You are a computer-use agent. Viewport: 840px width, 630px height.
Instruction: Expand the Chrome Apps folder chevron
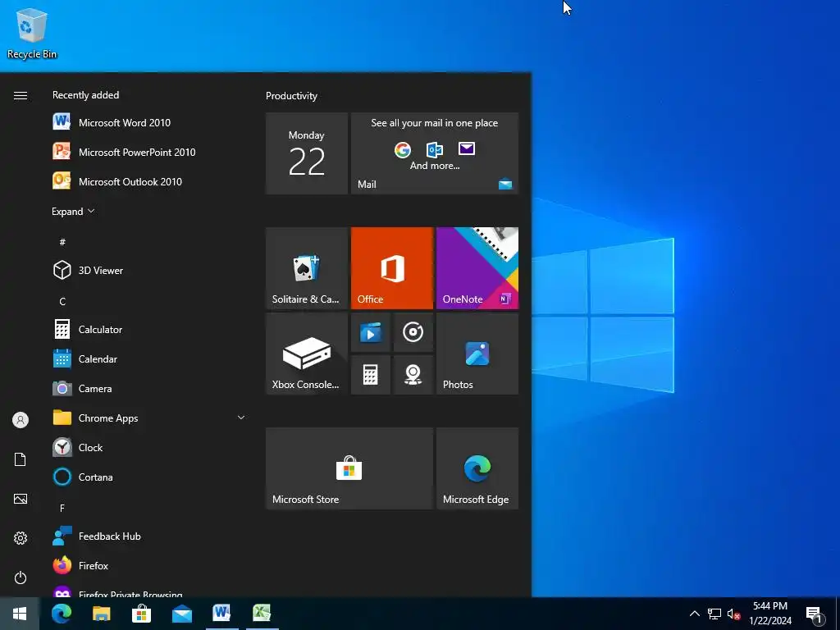point(241,418)
